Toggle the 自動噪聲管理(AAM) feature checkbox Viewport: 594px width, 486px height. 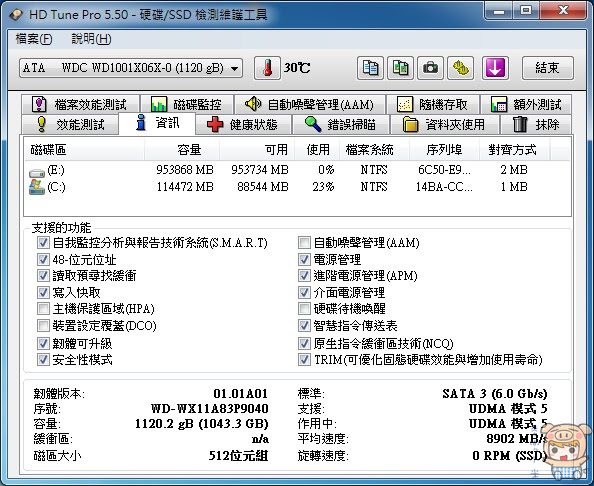point(304,242)
